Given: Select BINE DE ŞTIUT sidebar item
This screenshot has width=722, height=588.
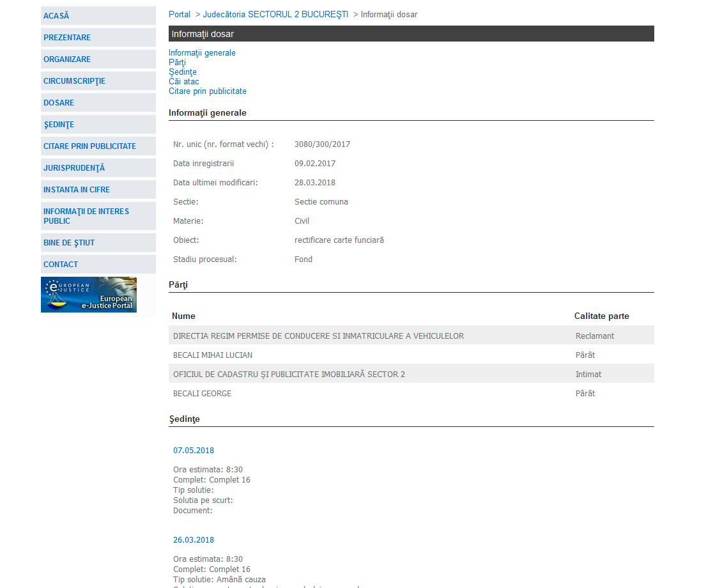Looking at the screenshot, I should click(69, 243).
